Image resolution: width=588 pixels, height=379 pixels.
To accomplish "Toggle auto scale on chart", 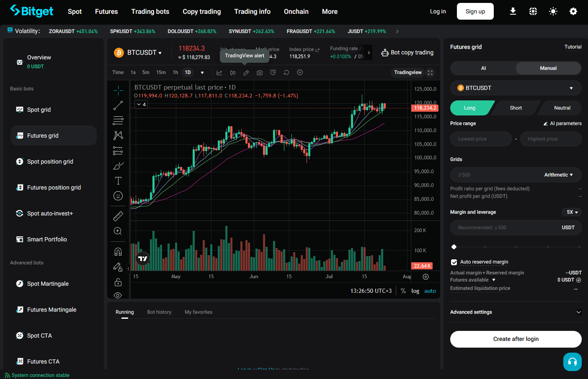I will coord(430,291).
